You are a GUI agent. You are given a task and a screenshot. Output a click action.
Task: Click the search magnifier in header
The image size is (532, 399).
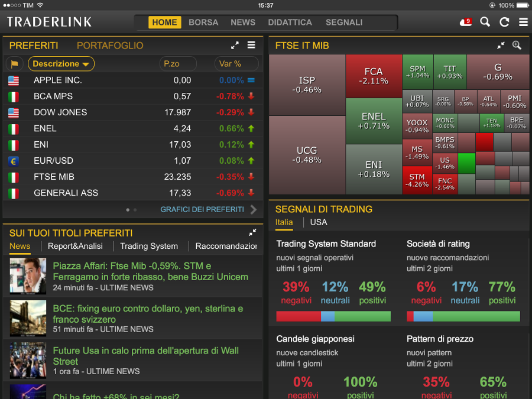[485, 22]
